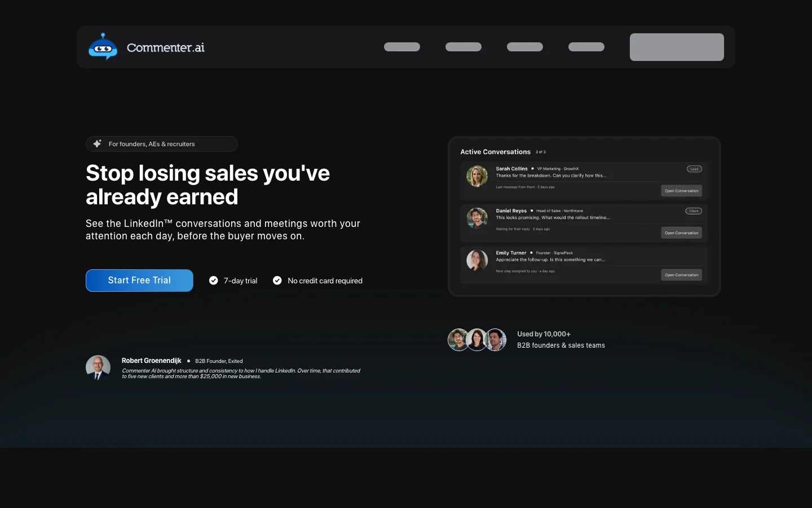Click the name 'Sarah Collins'

tap(511, 169)
